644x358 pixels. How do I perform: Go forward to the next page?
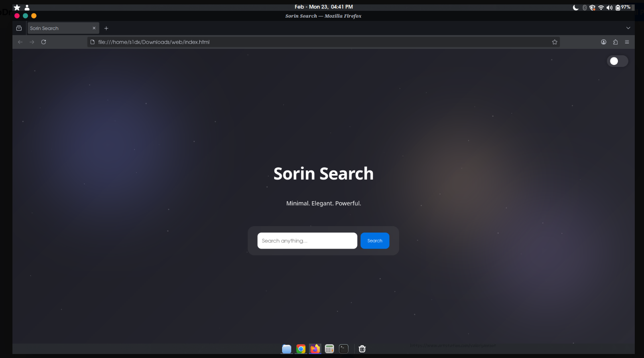pos(32,42)
